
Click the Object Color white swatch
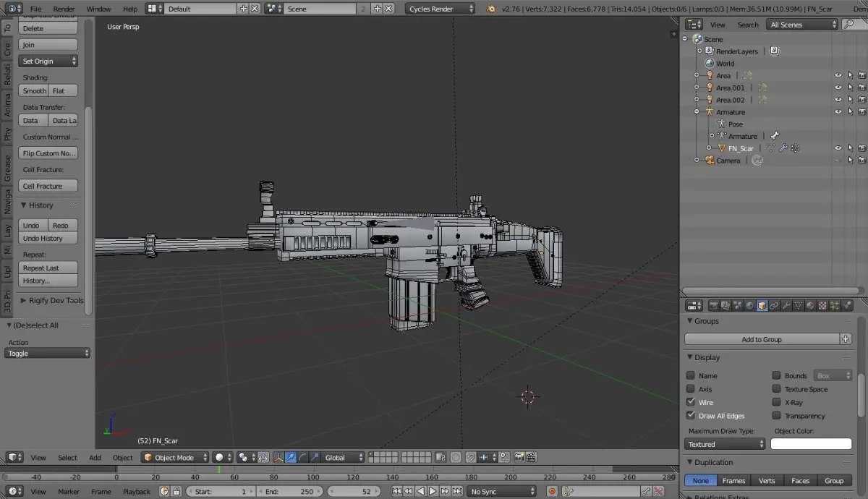[811, 444]
